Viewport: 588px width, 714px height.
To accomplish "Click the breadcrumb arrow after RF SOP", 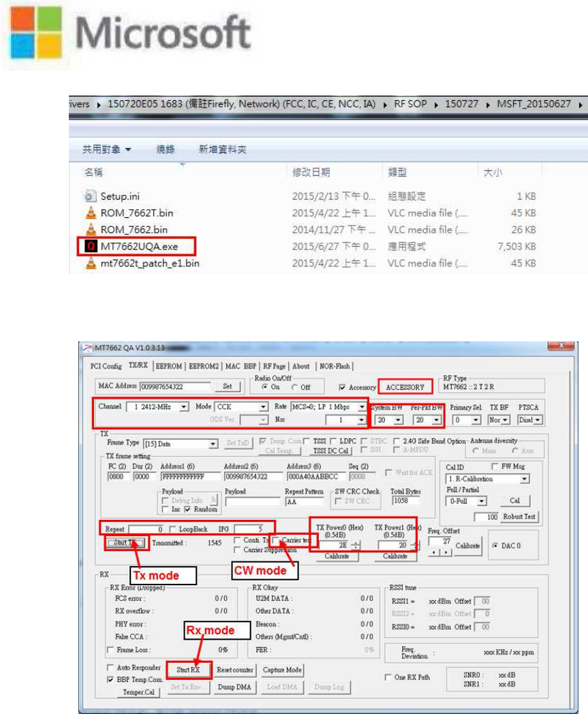I will click(x=436, y=105).
